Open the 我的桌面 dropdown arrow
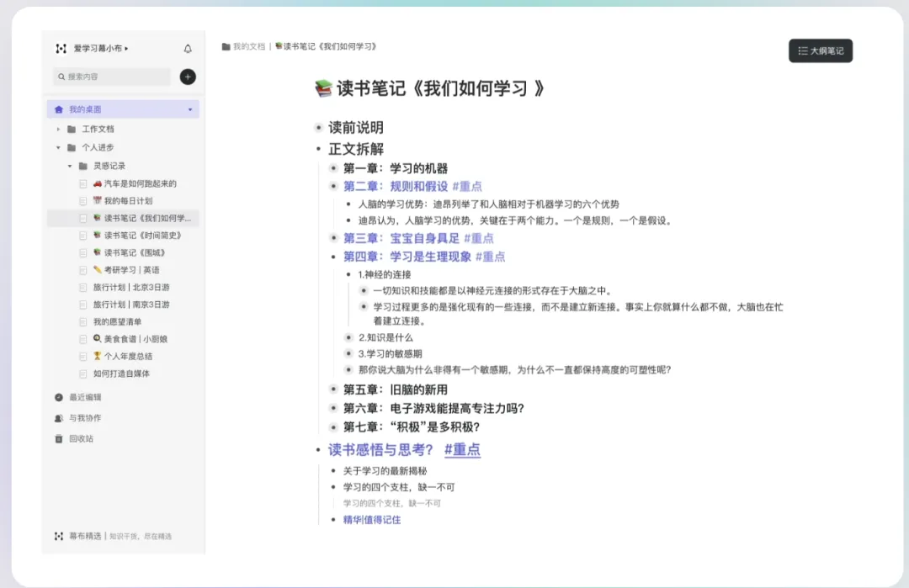909x588 pixels. click(x=190, y=109)
